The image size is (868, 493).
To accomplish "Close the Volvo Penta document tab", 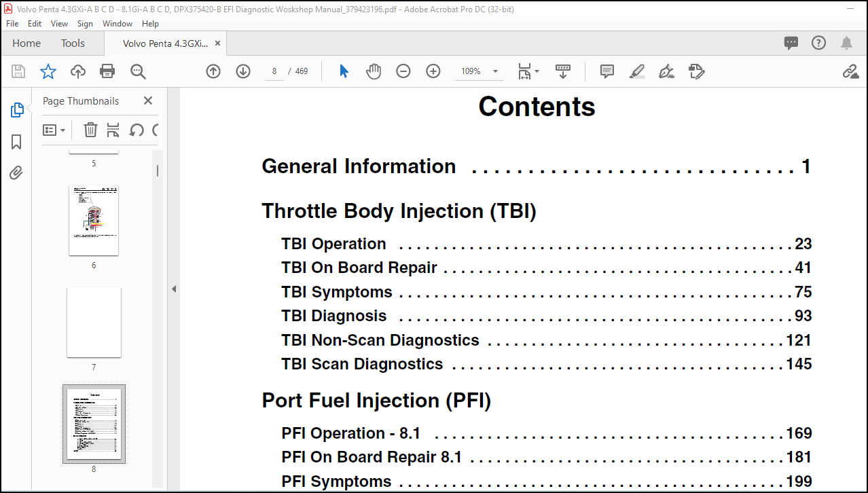I will tap(218, 43).
